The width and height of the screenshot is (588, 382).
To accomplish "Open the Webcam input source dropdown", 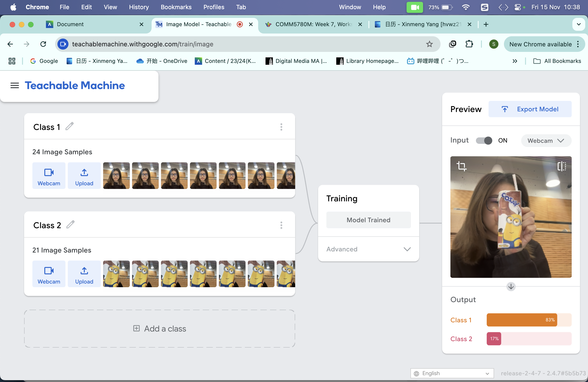I will [x=546, y=141].
